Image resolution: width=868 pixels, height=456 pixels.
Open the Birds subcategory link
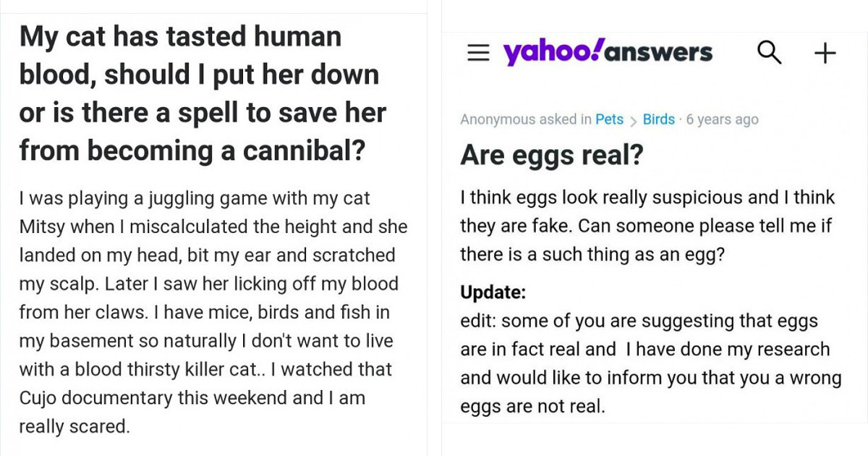(x=658, y=119)
